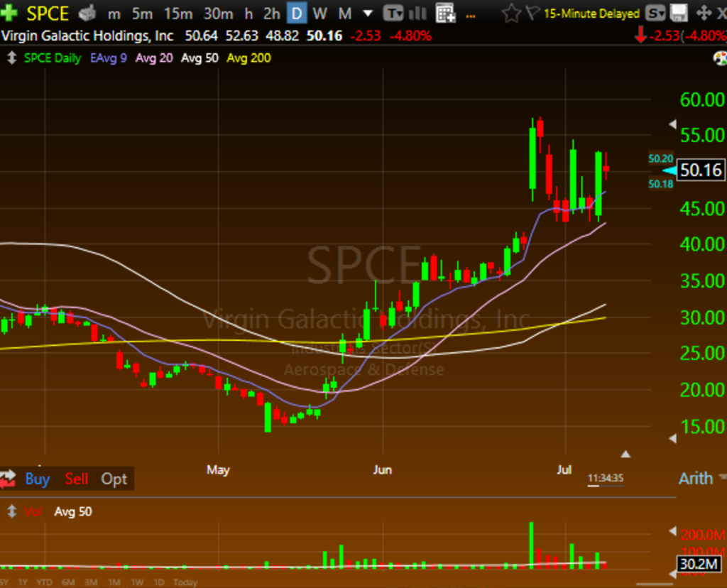Click the EAvg 9 indicator label
The width and height of the screenshot is (727, 588).
pos(109,58)
